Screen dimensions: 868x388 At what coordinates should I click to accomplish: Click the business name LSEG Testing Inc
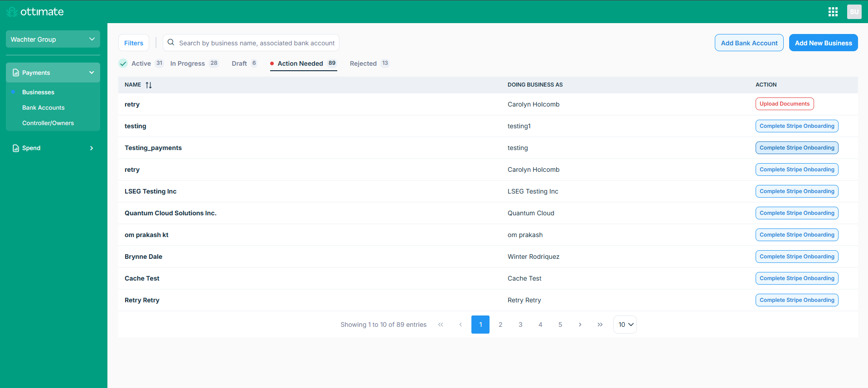coord(150,191)
